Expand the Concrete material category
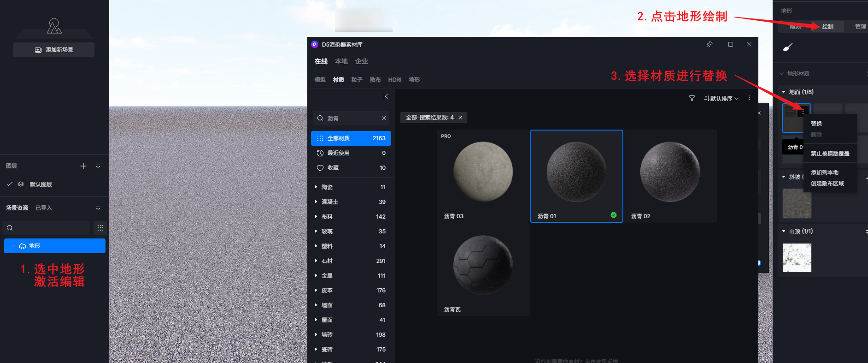 pyautogui.click(x=329, y=202)
